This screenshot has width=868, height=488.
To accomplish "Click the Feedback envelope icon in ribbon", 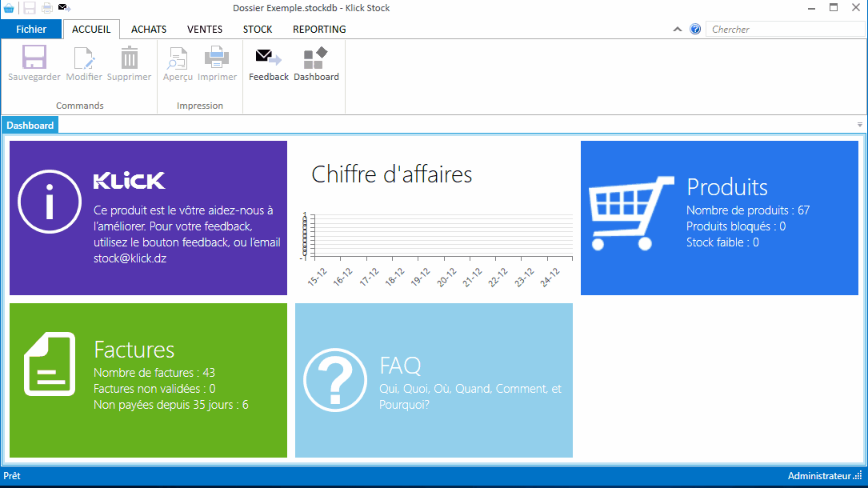I will pyautogui.click(x=268, y=58).
